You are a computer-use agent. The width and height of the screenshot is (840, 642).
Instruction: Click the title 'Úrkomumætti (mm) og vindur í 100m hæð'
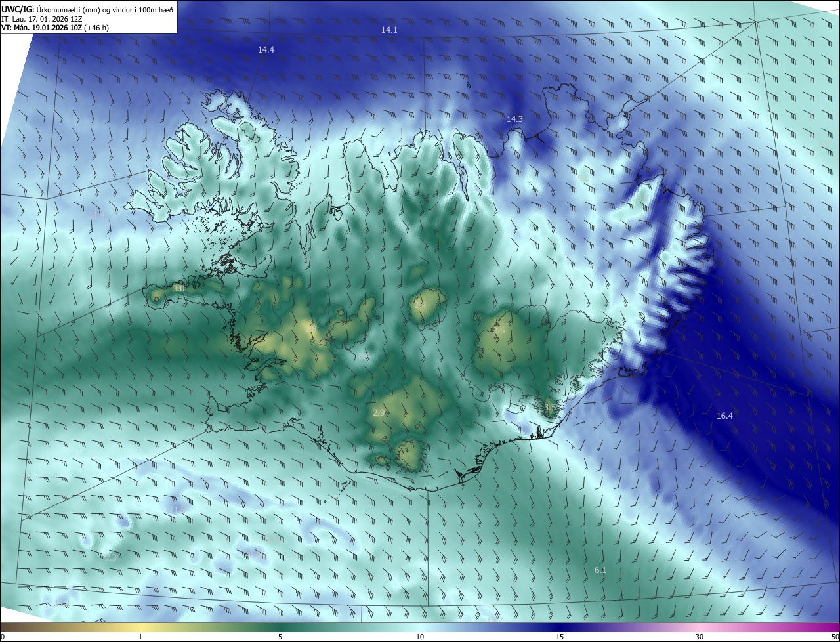point(105,9)
